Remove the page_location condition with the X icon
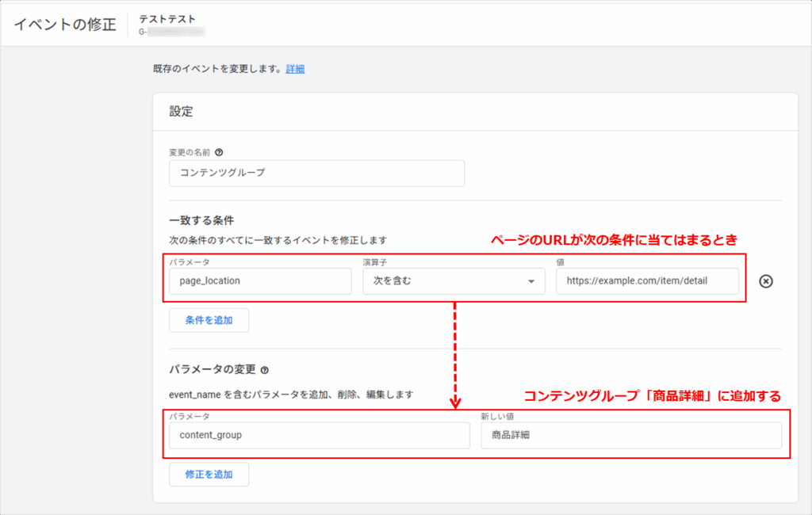Screen dimensions: 812x515 [766, 281]
